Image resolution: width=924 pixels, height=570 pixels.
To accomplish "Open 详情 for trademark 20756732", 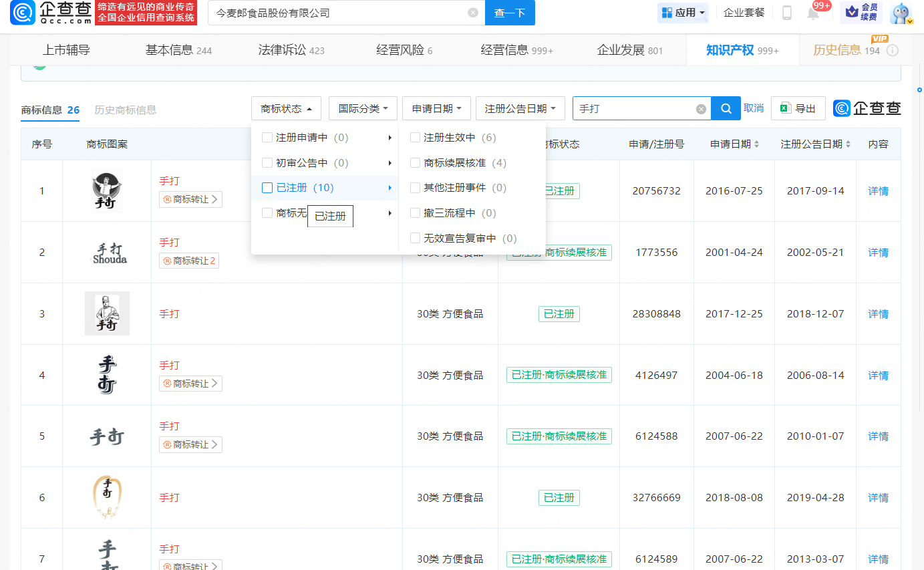I will (x=878, y=191).
